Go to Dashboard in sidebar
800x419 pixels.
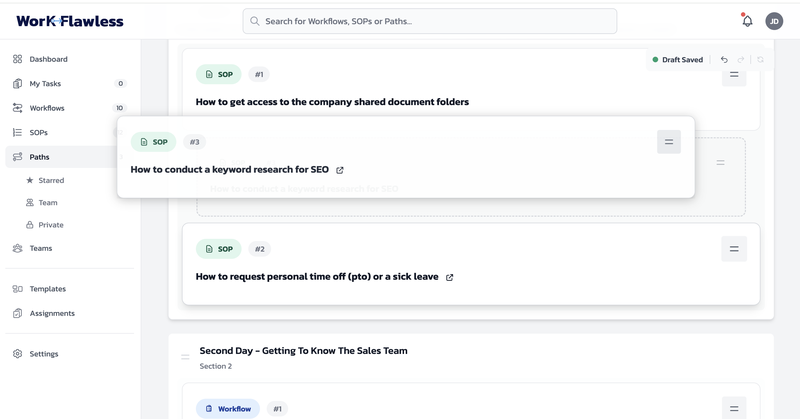(x=48, y=59)
